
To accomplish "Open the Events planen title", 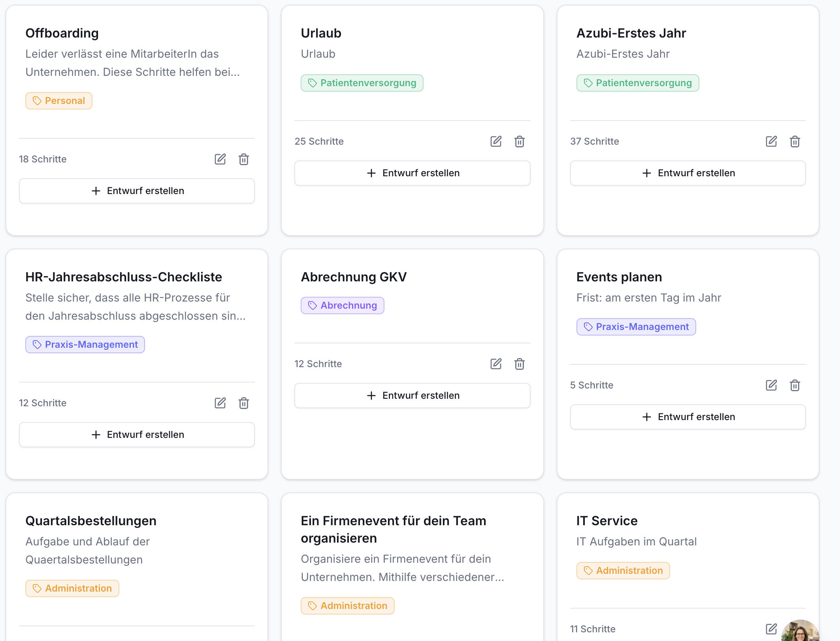I will (x=619, y=277).
